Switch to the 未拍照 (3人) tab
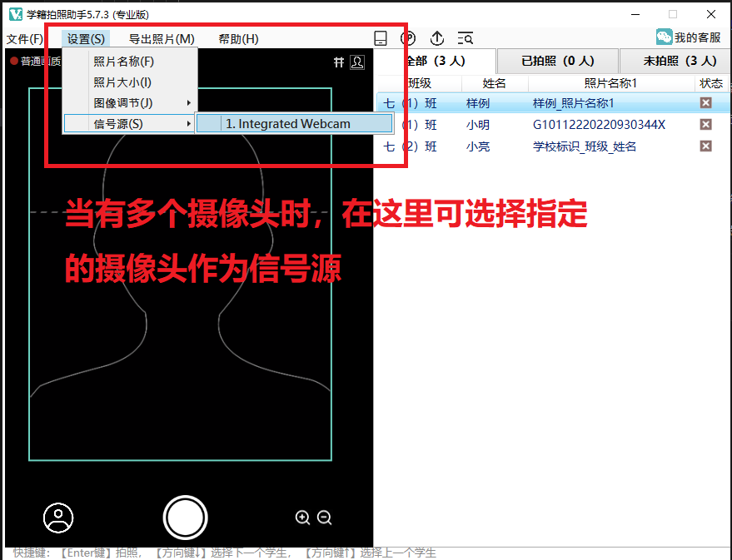 [679, 61]
